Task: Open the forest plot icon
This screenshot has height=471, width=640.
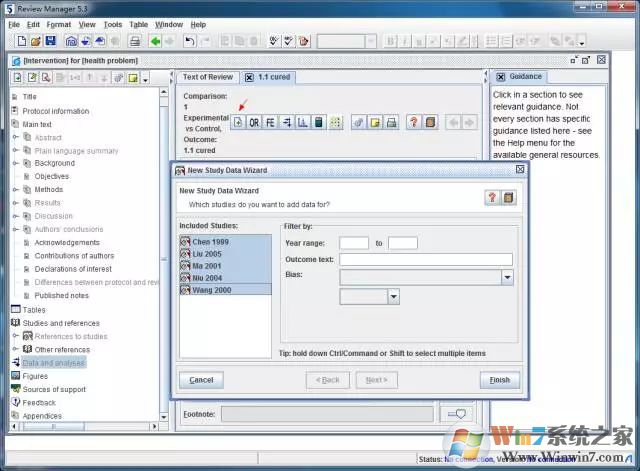Action: (286, 122)
